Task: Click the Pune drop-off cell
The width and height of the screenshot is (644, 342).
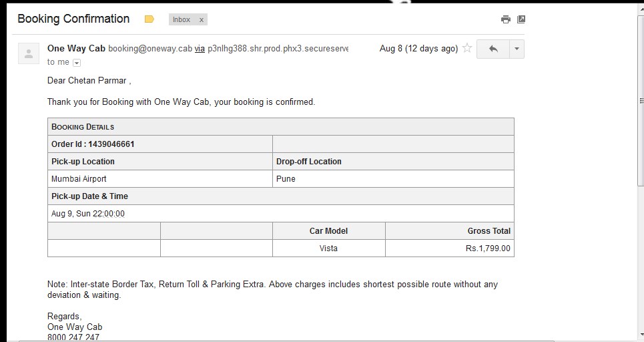Action: (393, 179)
